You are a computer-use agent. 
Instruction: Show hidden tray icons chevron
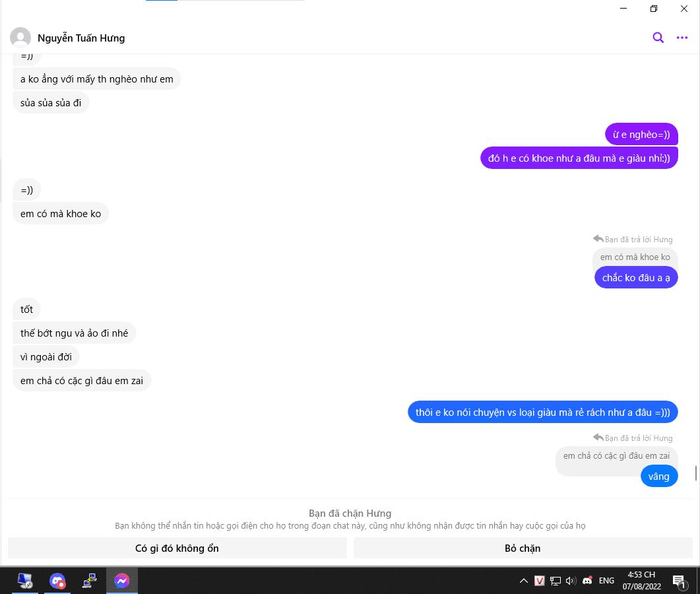point(524,581)
